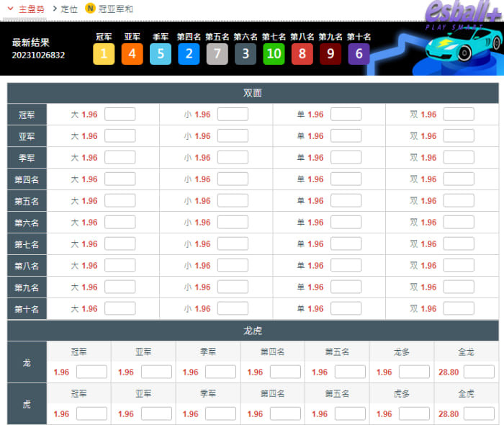Click the 第九名 小 bet amount field
The width and height of the screenshot is (504, 425).
click(233, 287)
